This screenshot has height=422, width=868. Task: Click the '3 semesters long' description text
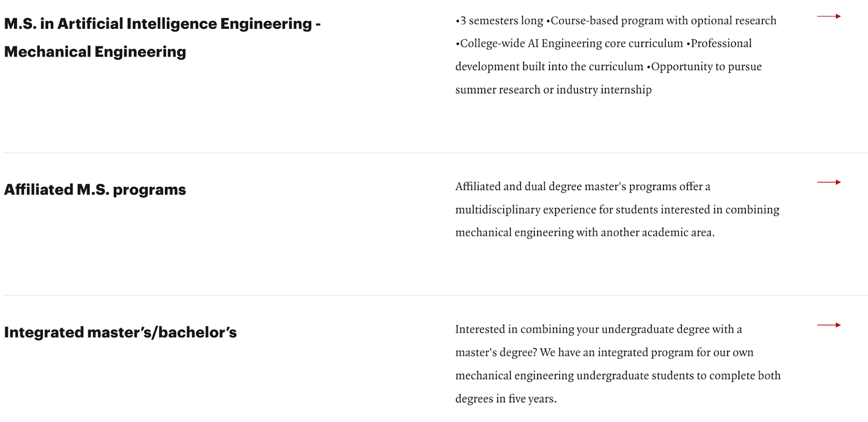501,21
